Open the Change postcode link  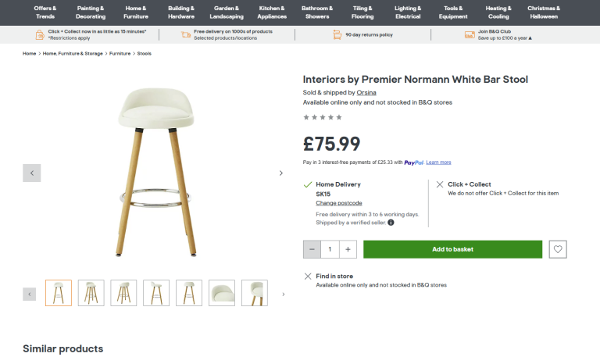coord(338,203)
